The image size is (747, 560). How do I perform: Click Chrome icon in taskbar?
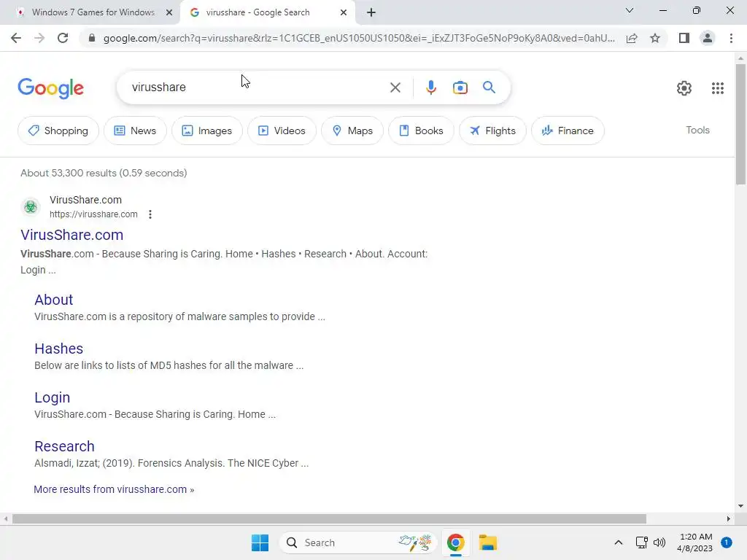coord(455,542)
